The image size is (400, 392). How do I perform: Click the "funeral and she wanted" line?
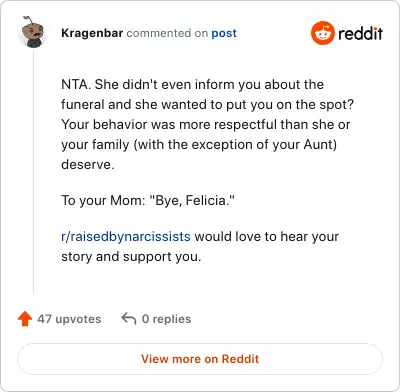207,104
